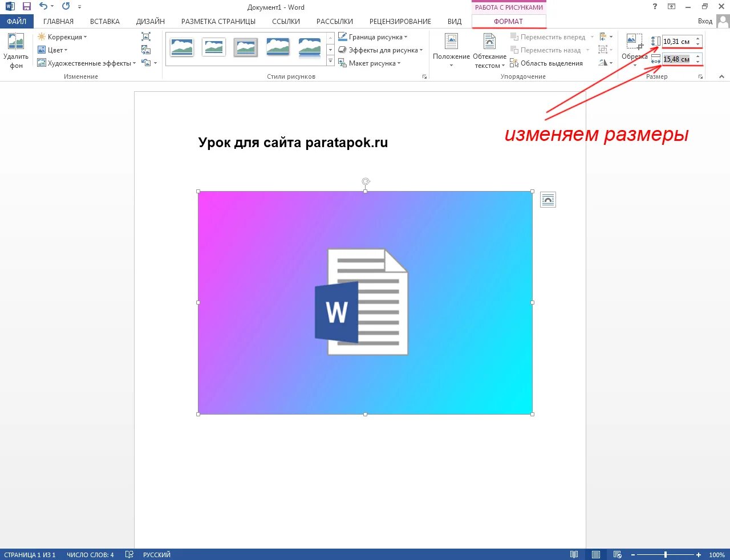
Task: Click the Change Picture icon
Action: (146, 50)
